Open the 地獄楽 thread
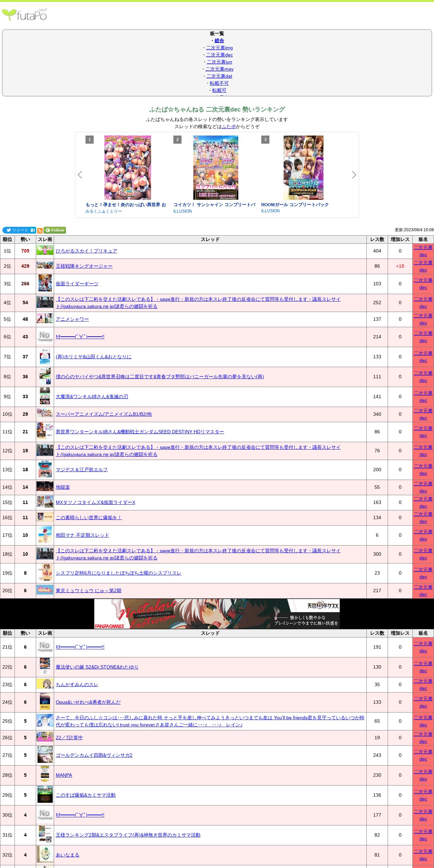434x868 pixels. click(63, 487)
